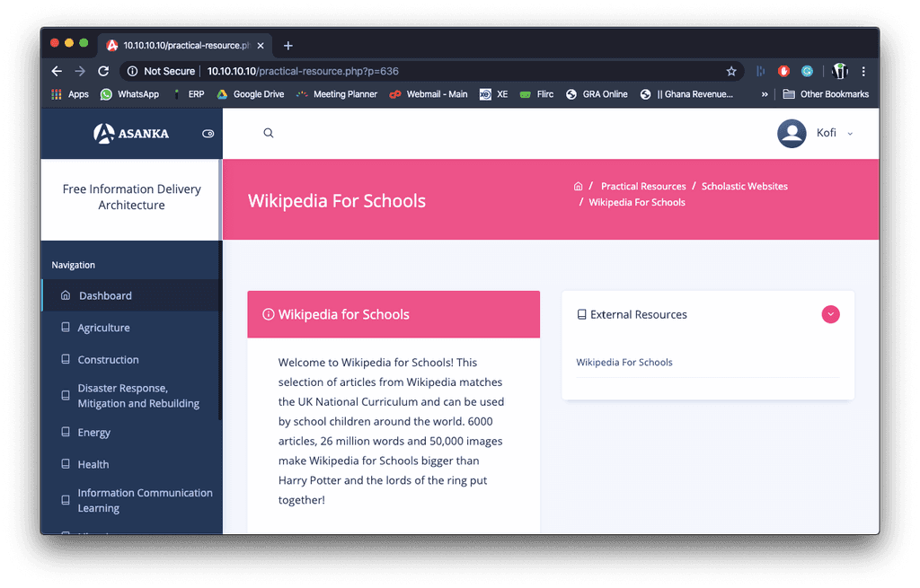The width and height of the screenshot is (920, 588).
Task: Select the 10.10.10.10/practical-resource tab
Action: click(185, 45)
